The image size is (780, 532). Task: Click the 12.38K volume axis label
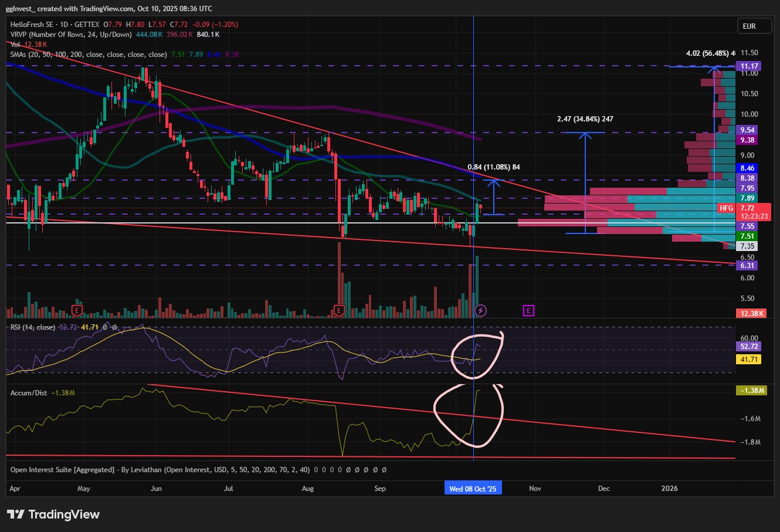tap(751, 314)
